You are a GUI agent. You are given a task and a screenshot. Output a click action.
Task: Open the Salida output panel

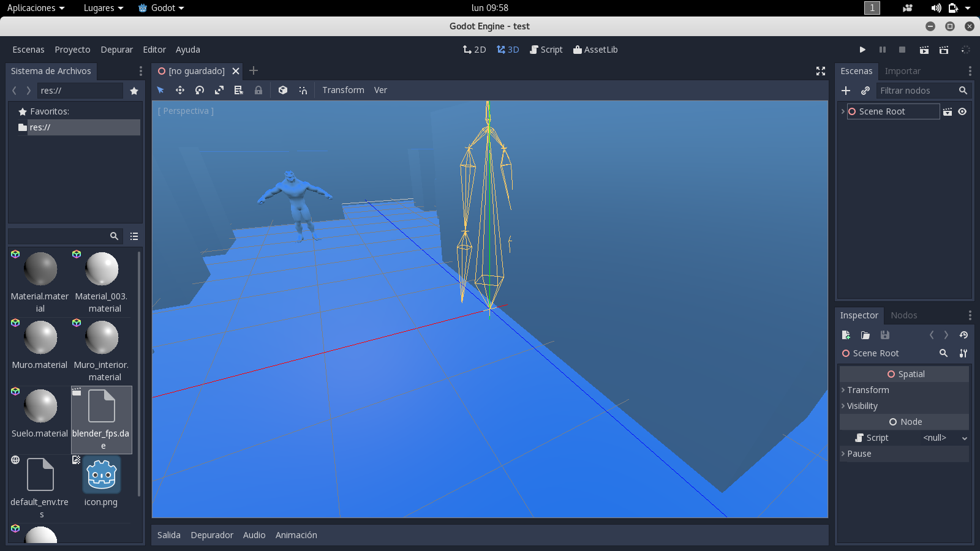(x=169, y=535)
